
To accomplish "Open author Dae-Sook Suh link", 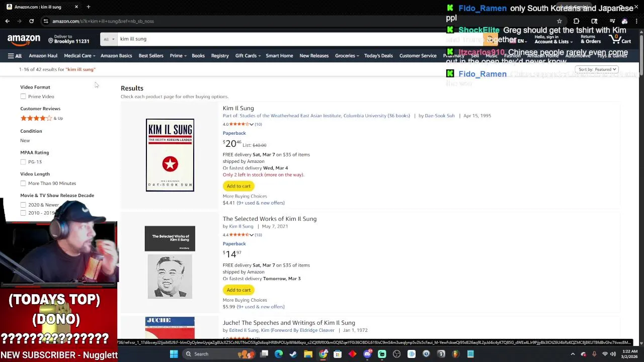I will point(440,116).
